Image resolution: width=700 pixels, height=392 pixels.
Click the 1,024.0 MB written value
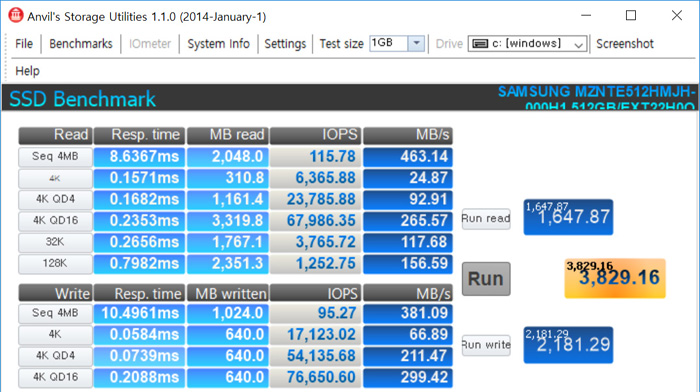[x=228, y=313]
